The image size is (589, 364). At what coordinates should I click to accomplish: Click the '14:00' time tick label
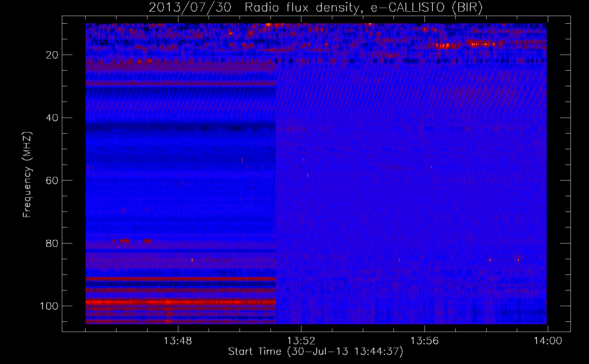tap(548, 341)
